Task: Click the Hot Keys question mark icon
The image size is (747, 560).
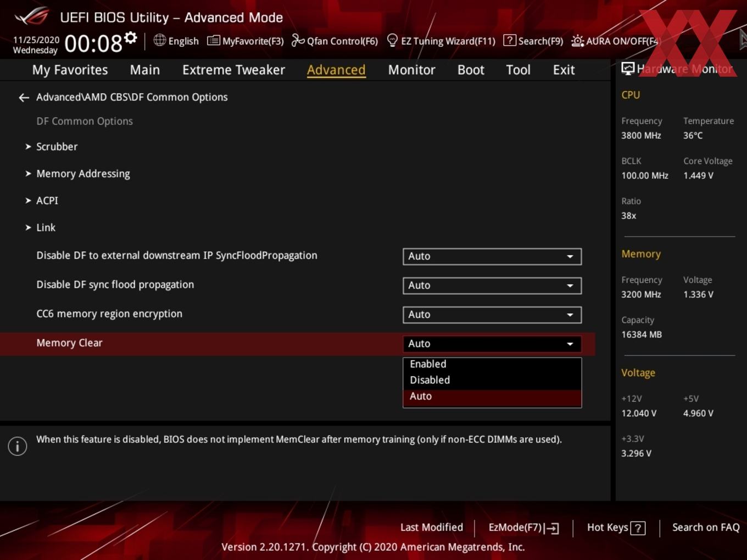Action: coord(638,528)
